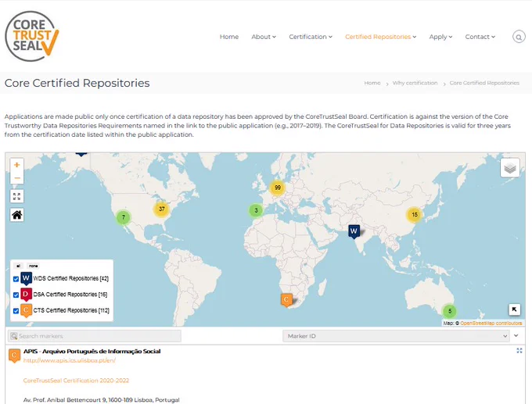Expand APIS entry with fullscreen icon
This screenshot has width=532, height=404.
pos(519,350)
